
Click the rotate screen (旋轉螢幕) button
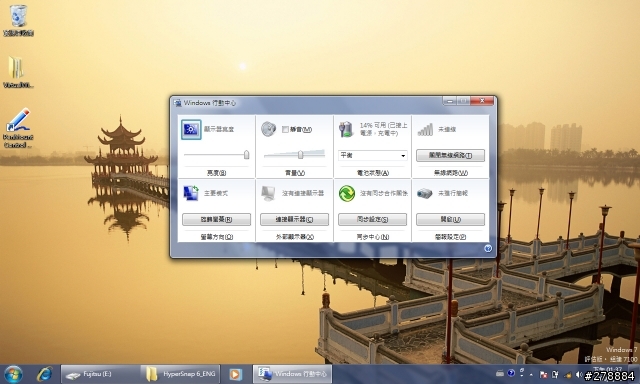(216, 220)
